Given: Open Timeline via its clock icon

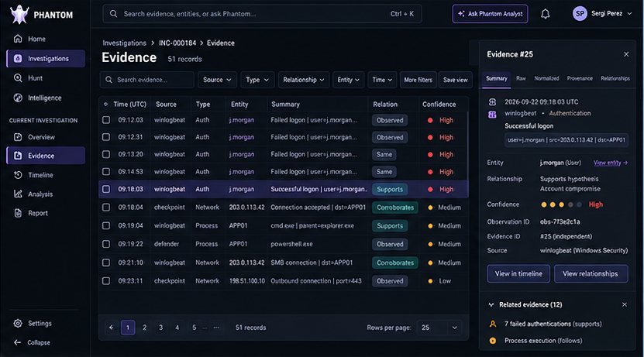Looking at the screenshot, I should [18, 175].
